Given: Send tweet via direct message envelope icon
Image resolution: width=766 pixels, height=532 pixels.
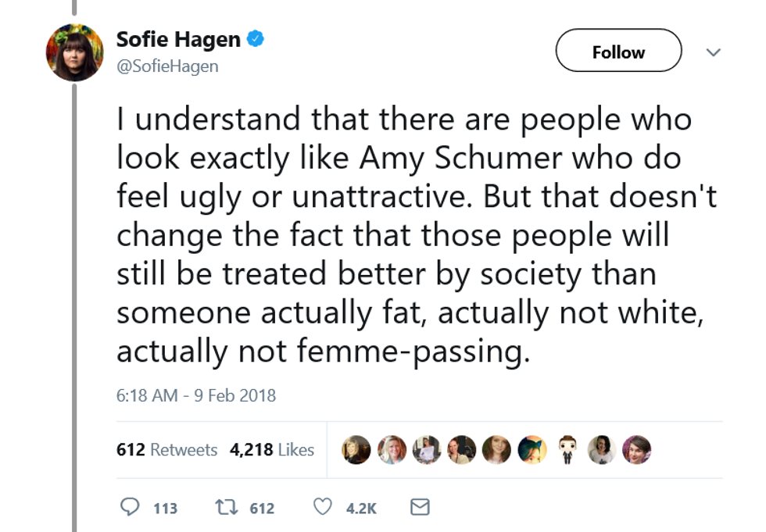Looking at the screenshot, I should [x=420, y=508].
